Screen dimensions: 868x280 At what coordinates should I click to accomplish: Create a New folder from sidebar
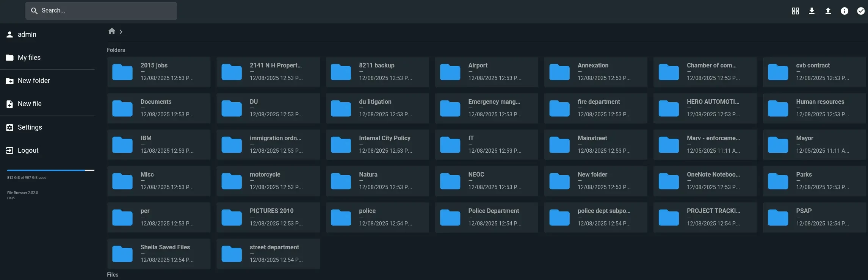click(x=33, y=81)
